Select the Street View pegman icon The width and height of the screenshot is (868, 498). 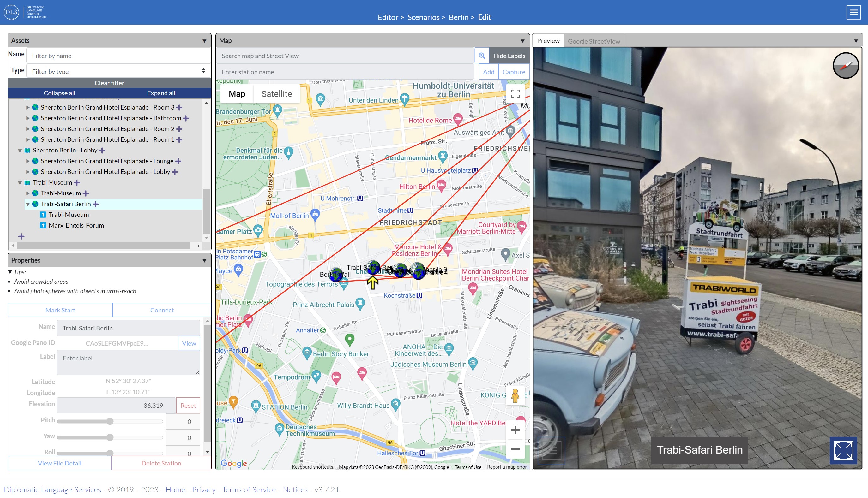(x=515, y=396)
